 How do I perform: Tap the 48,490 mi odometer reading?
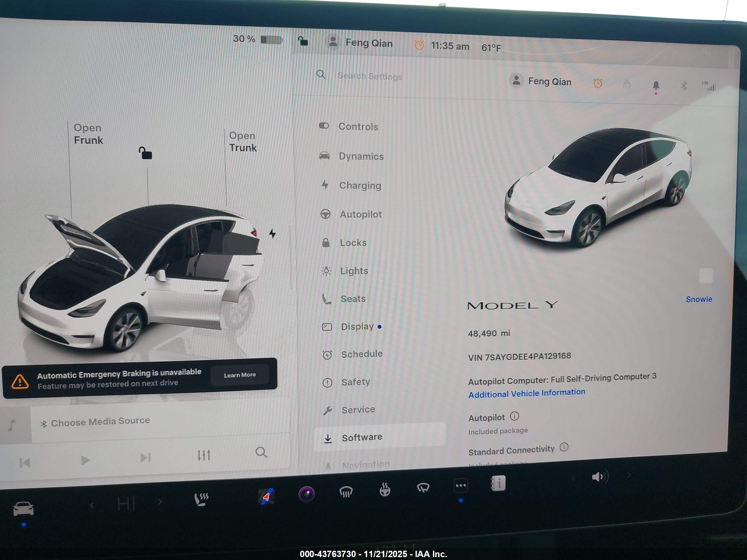(x=489, y=334)
